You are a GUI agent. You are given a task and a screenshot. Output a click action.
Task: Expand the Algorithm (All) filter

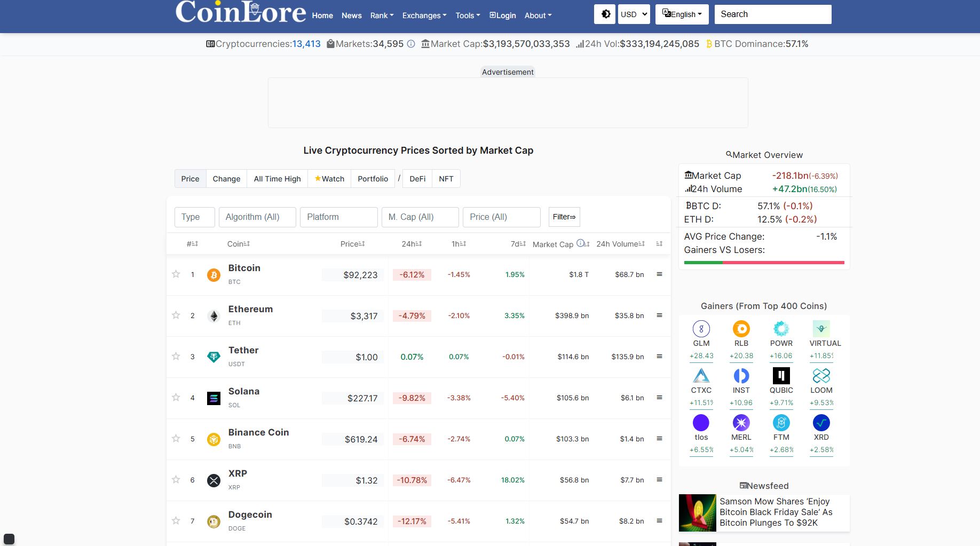[257, 217]
